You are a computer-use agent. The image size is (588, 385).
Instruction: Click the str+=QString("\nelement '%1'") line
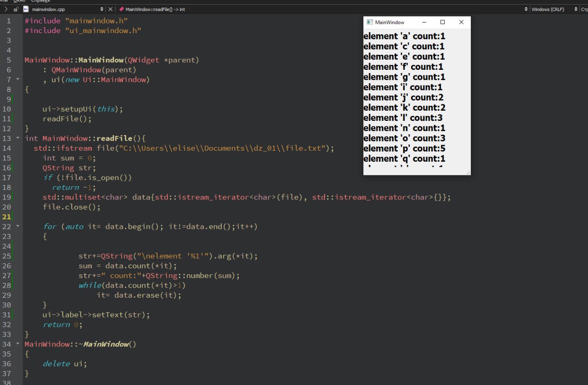coord(168,256)
